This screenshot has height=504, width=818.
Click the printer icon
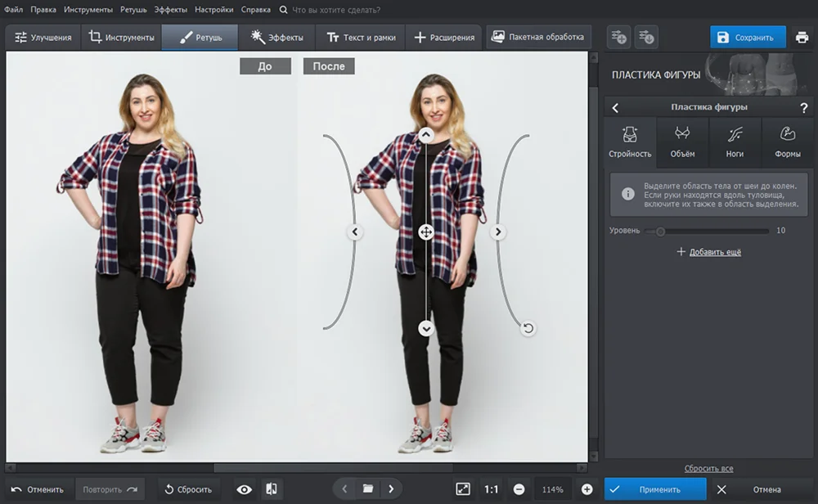coord(802,37)
